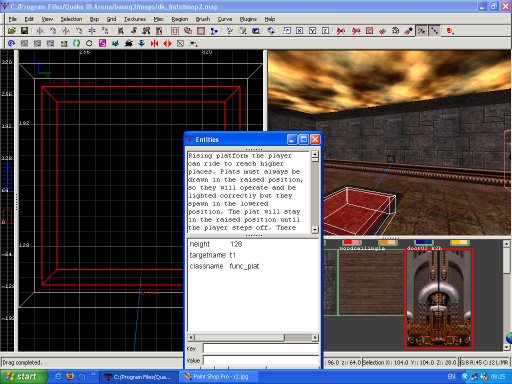Screen dimensions: 512x384
Task: Open the Plugins menu
Action: pyautogui.click(x=248, y=19)
